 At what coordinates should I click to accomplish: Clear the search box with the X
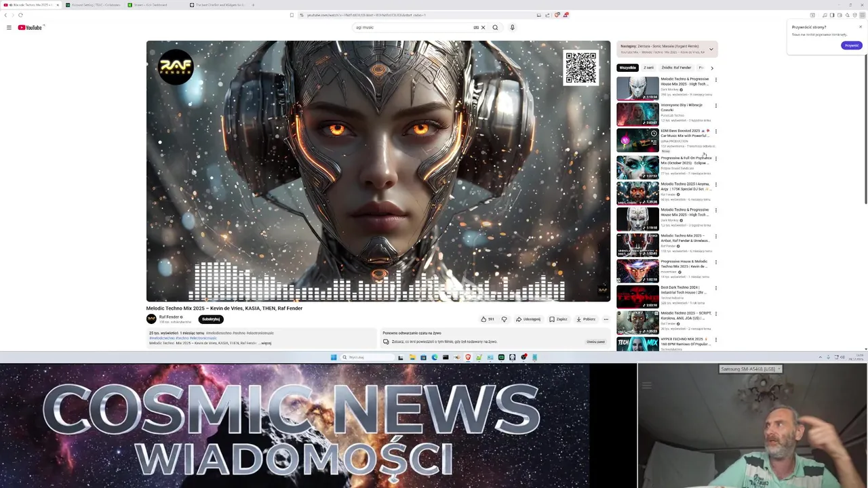[x=483, y=28]
